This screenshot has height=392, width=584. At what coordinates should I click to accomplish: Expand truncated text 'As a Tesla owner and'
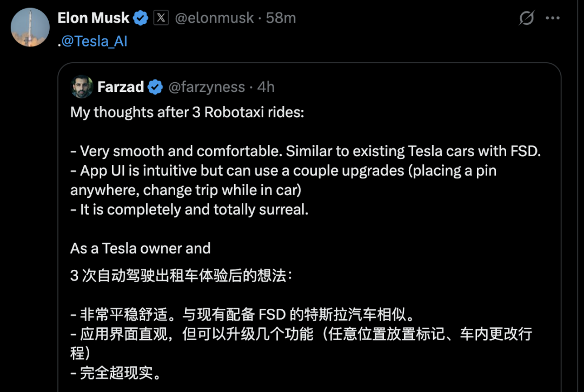coord(141,248)
